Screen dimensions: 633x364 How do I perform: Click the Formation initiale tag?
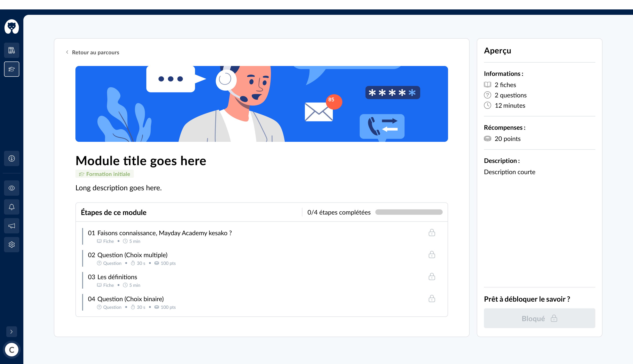tap(105, 174)
